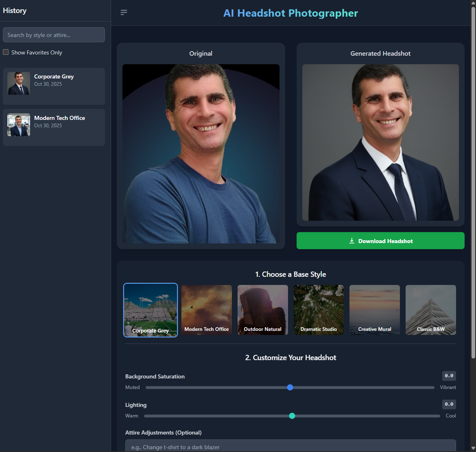Image resolution: width=476 pixels, height=452 pixels.
Task: Choose the Creative Mural style
Action: [375, 310]
